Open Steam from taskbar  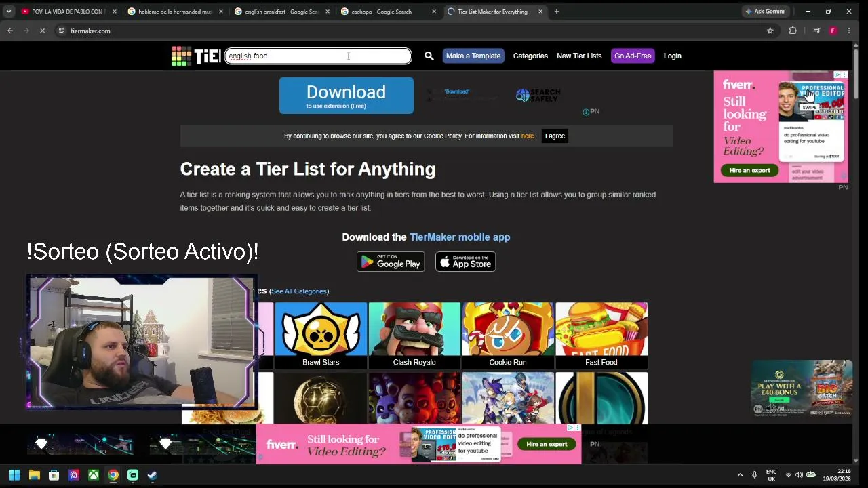click(153, 475)
